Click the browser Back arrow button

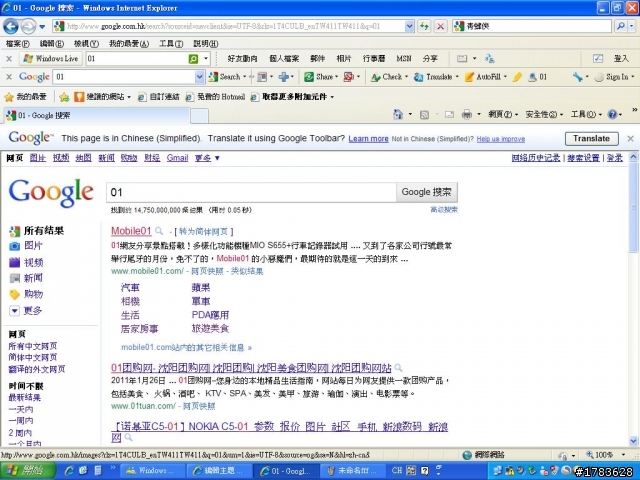[11, 27]
